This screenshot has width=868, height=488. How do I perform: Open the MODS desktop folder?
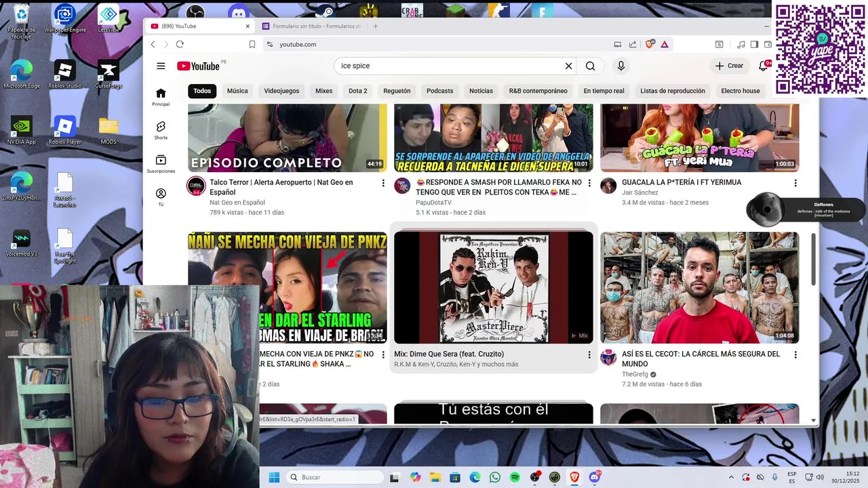[108, 131]
